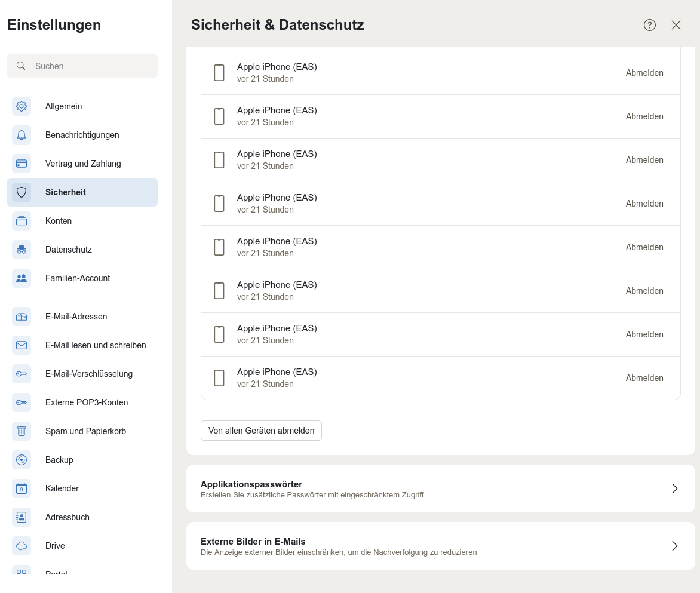Screen dimensions: 700x593
Task: Close the settings dialog
Action: pos(676,25)
